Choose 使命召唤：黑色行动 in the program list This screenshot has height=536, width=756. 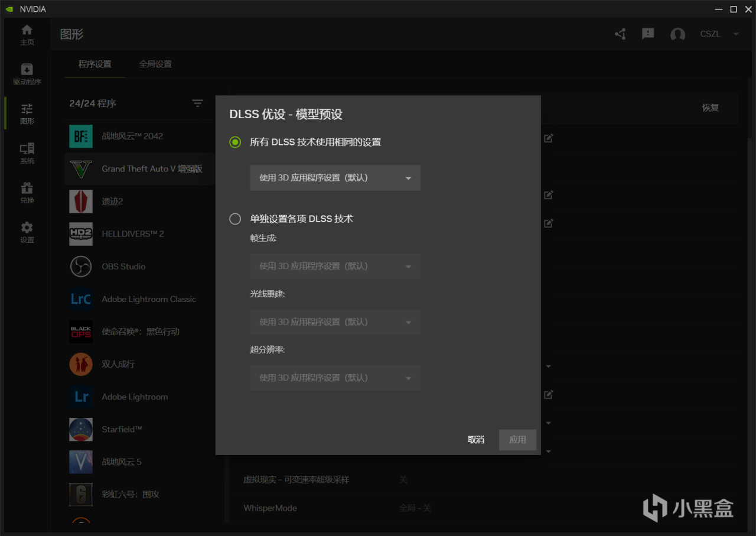tap(140, 332)
